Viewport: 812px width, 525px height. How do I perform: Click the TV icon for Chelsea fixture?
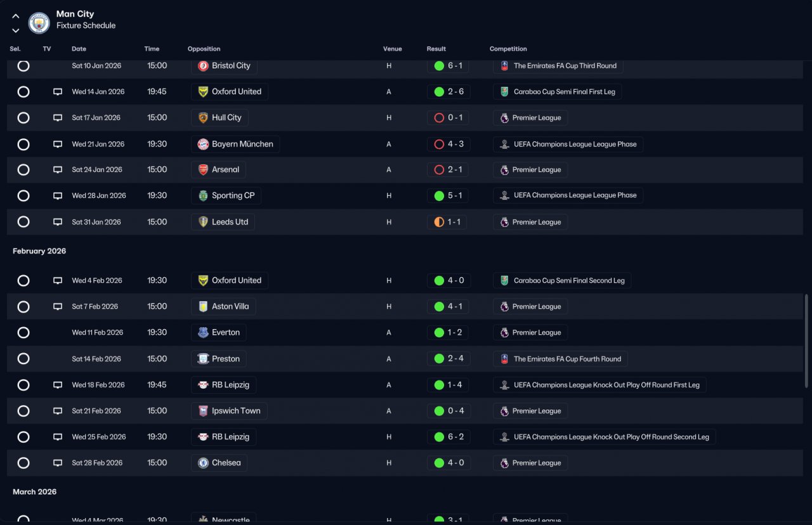click(58, 463)
